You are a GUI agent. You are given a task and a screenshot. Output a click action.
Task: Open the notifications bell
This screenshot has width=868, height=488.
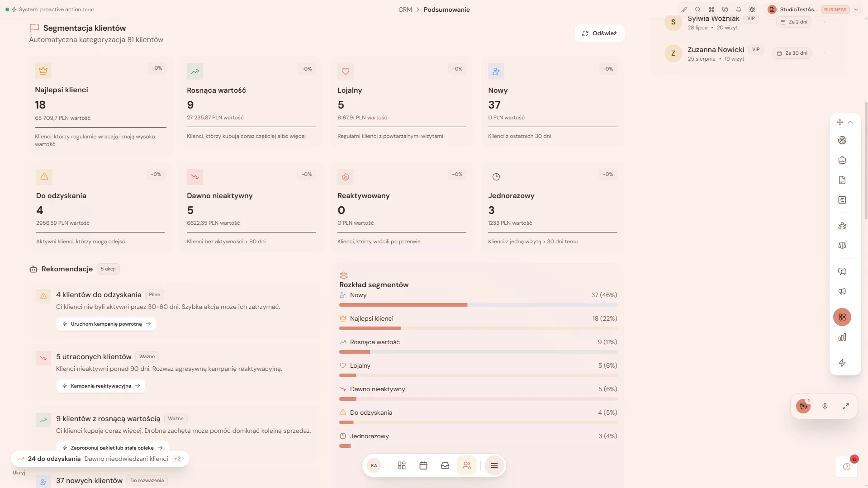739,9
